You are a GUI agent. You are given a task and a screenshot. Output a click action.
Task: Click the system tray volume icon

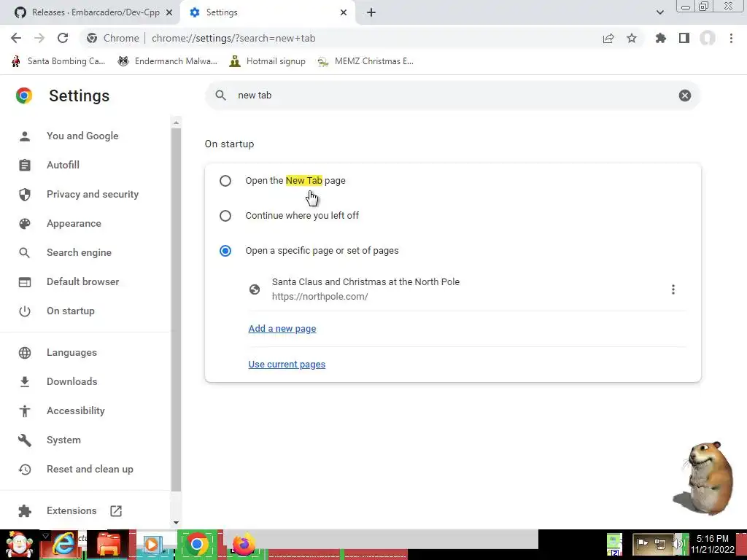678,544
